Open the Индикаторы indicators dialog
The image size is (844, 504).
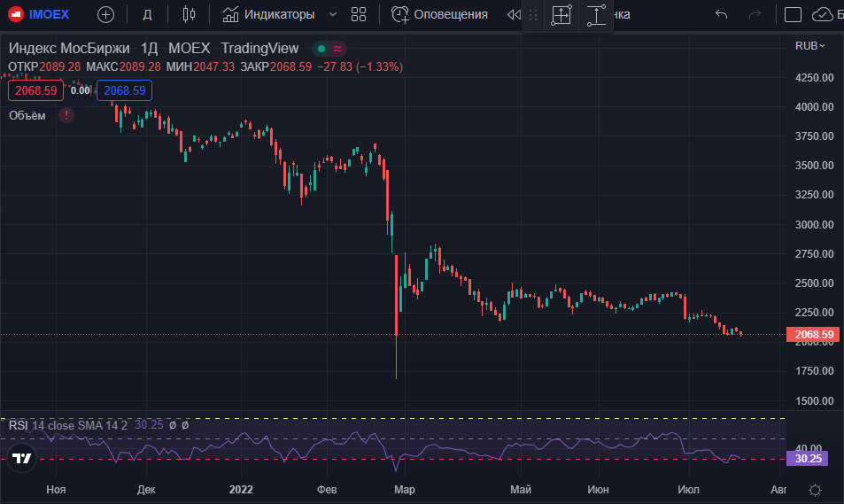tap(268, 14)
